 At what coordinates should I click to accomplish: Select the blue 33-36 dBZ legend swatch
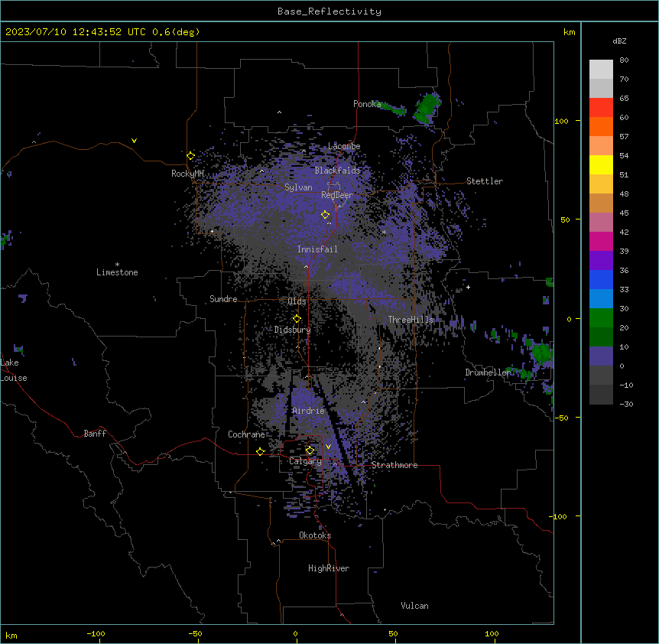point(601,279)
